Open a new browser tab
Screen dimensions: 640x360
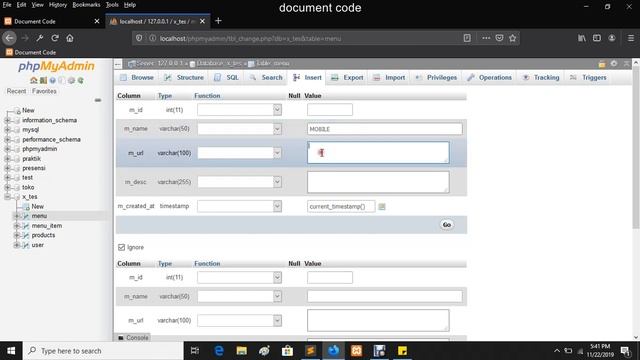tap(218, 21)
